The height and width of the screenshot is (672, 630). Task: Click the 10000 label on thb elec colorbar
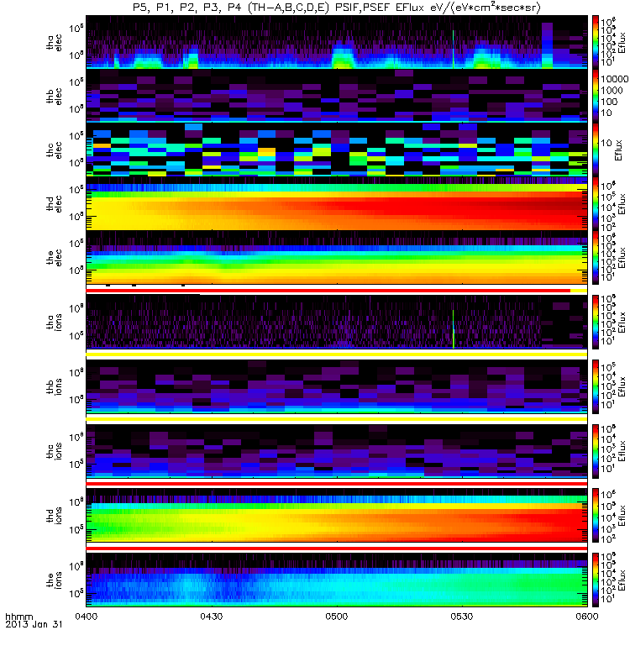[x=615, y=79]
